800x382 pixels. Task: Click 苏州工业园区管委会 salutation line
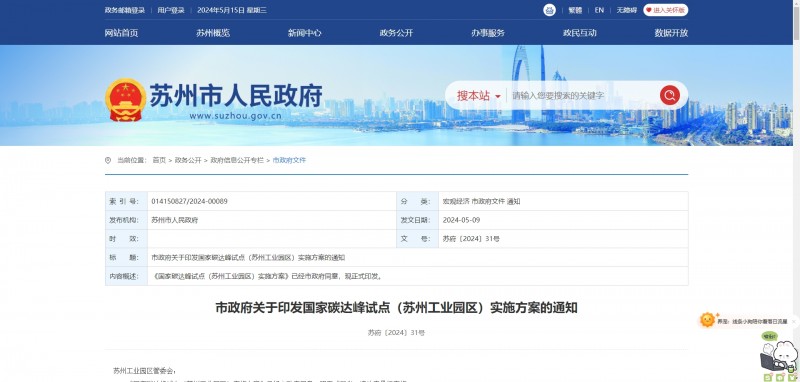[145, 371]
